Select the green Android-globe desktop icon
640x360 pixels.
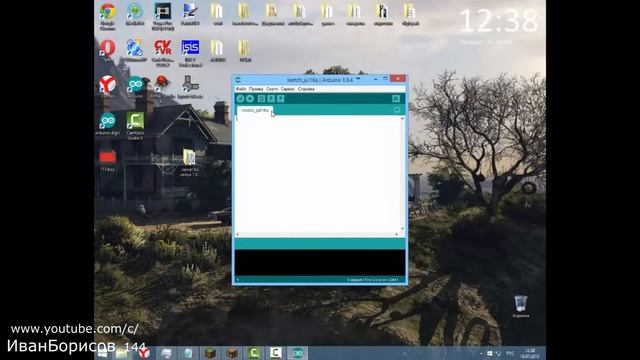135,14
